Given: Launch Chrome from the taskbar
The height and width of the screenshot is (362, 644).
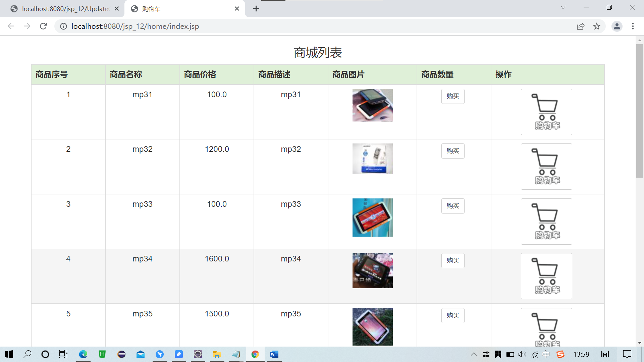Looking at the screenshot, I should [255, 354].
